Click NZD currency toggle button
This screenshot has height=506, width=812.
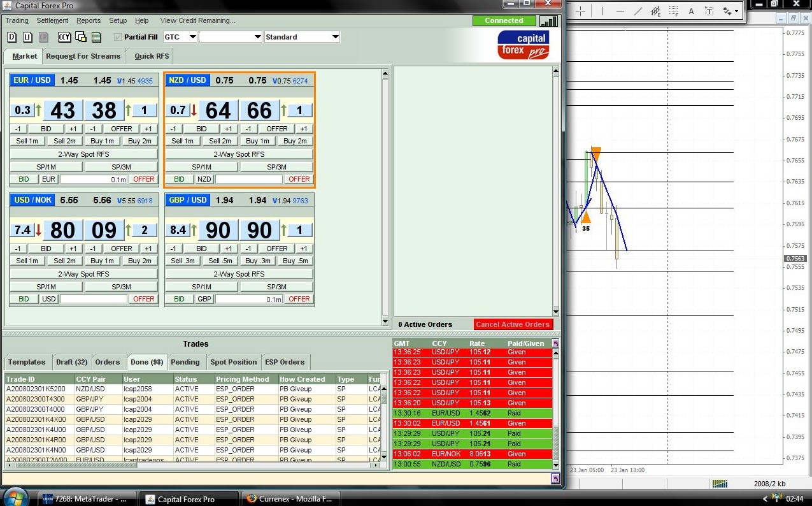pos(204,179)
